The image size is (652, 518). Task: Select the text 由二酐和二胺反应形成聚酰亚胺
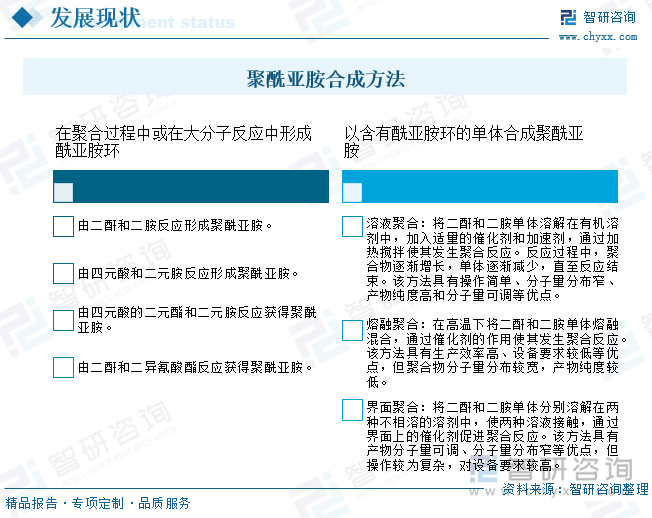[x=175, y=226]
